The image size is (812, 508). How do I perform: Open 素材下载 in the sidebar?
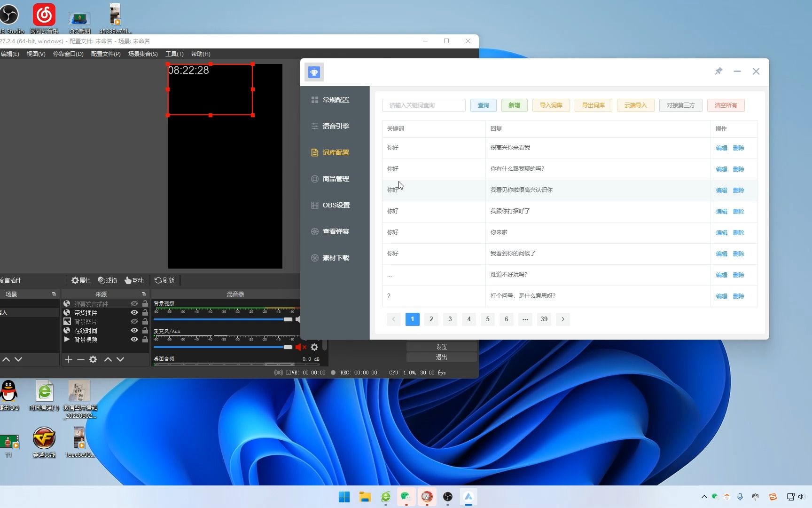click(330, 258)
